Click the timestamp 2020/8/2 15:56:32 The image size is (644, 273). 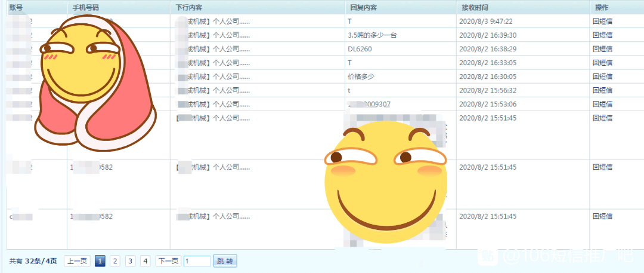point(488,90)
